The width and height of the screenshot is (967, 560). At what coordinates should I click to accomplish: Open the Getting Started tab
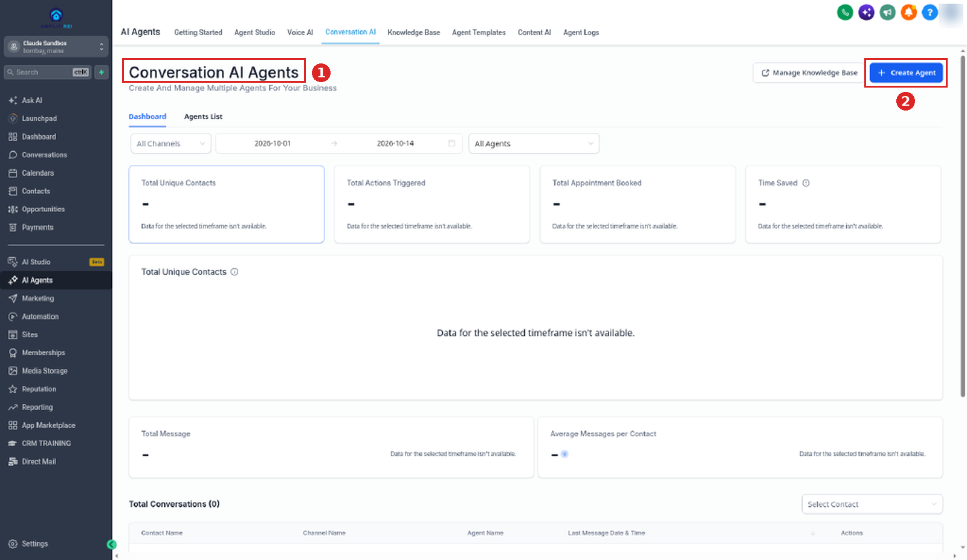[198, 33]
